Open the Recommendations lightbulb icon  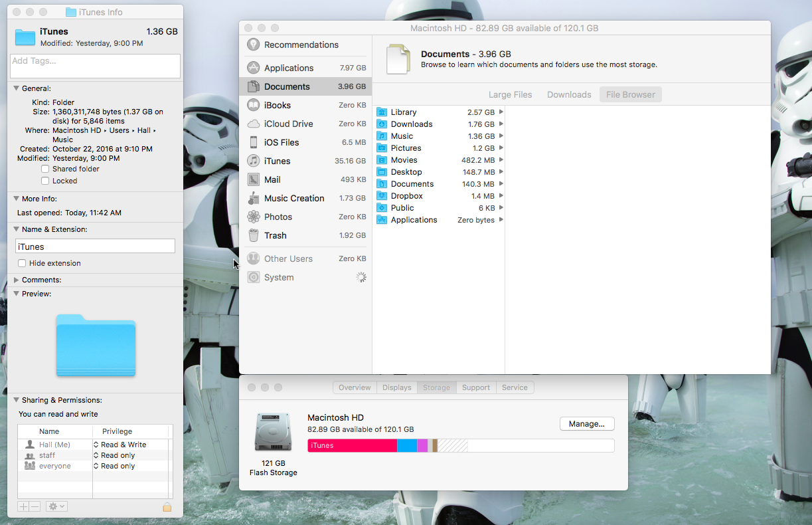pyautogui.click(x=253, y=45)
